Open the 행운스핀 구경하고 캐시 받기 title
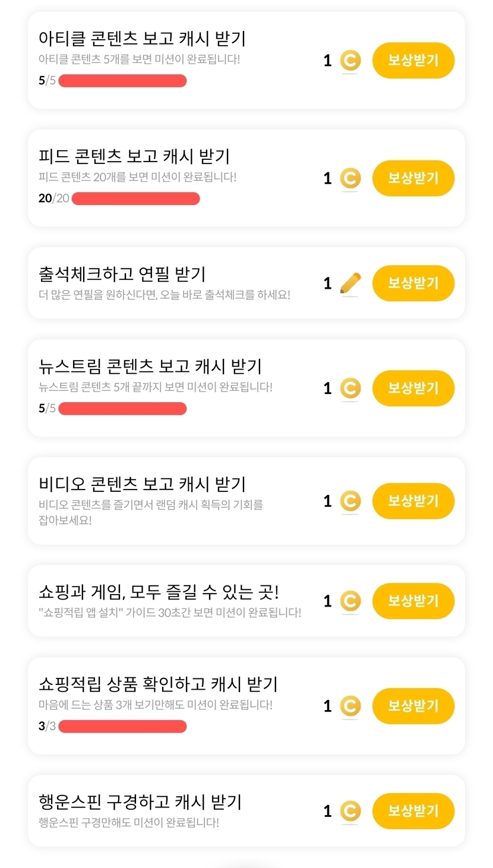Viewport: 493px width, 868px height. (x=140, y=803)
